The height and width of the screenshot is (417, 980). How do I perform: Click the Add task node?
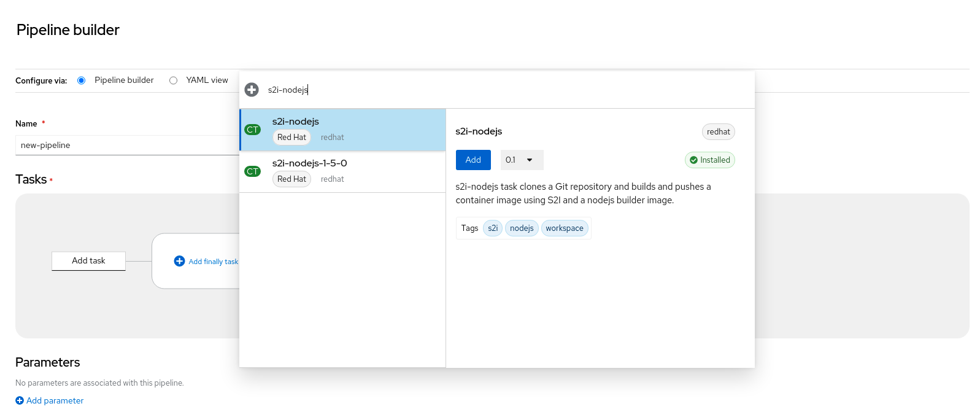click(x=88, y=261)
